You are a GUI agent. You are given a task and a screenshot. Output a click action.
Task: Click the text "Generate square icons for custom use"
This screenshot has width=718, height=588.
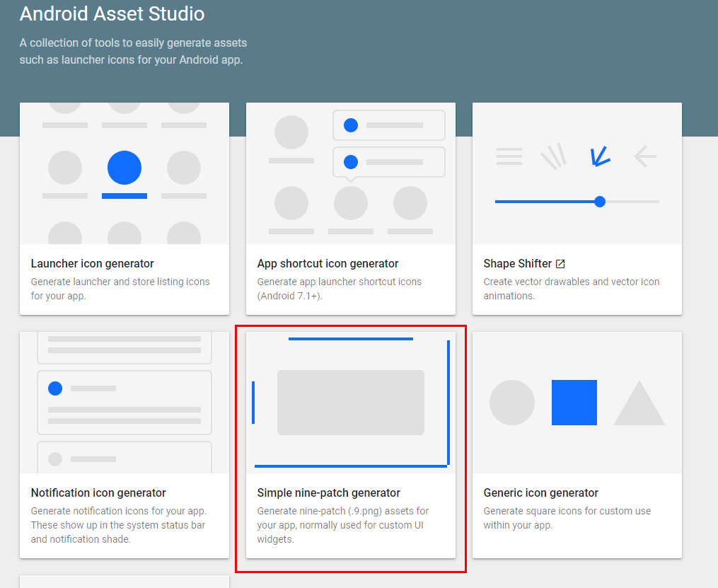tap(567, 511)
